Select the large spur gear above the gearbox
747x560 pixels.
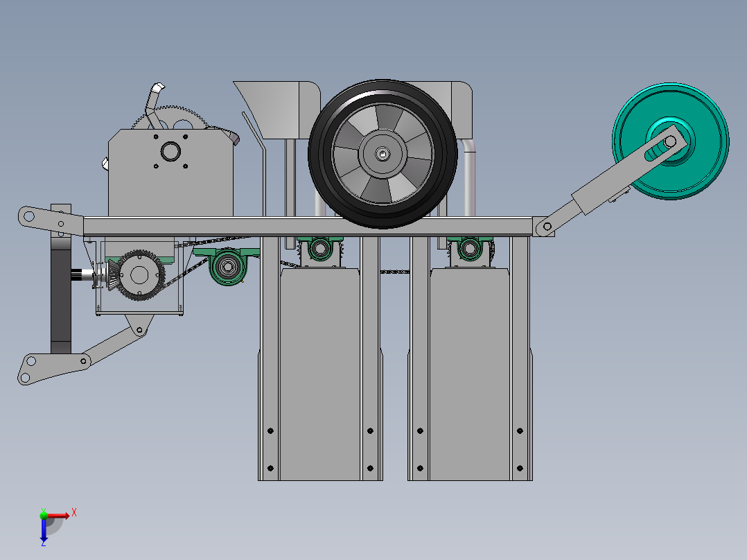coord(169,116)
